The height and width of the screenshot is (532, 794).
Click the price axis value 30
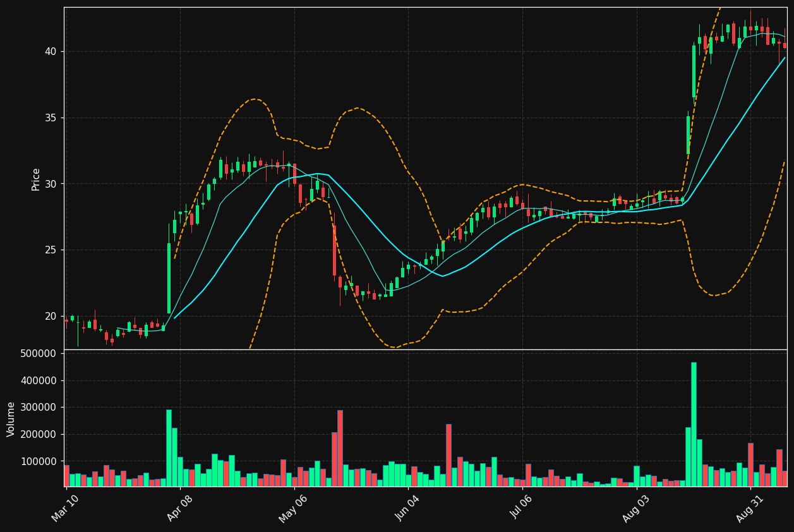tap(50, 184)
